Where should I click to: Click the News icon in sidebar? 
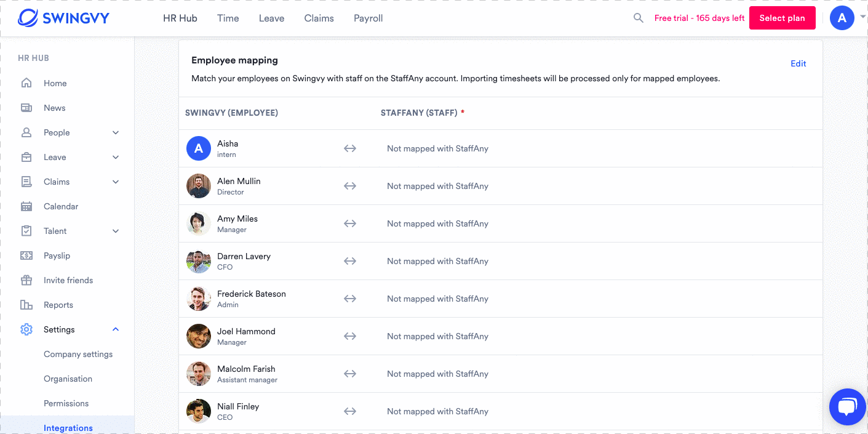pos(26,108)
